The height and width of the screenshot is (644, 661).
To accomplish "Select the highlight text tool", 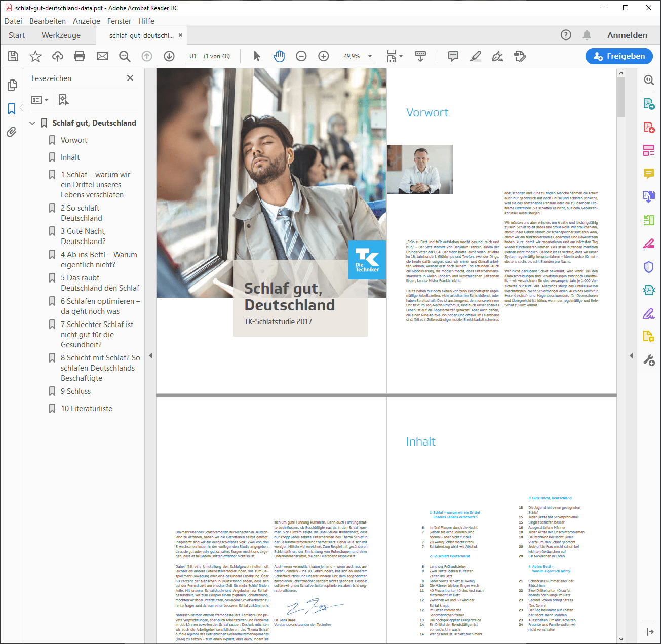I will pos(476,56).
